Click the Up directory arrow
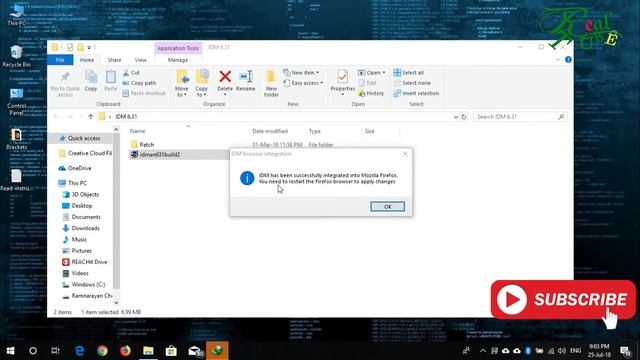 (x=91, y=117)
